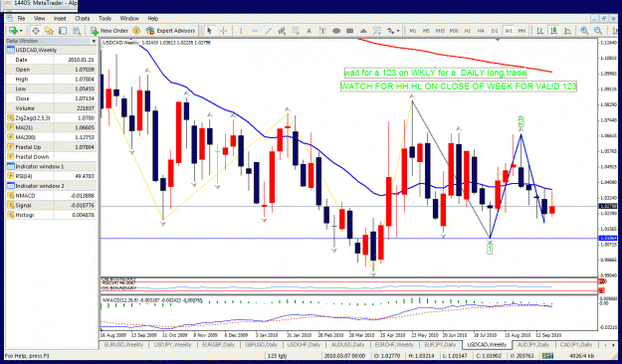This screenshot has height=364, width=622.
Task: Click RSI(14) row in Data Window
Action: 51,176
